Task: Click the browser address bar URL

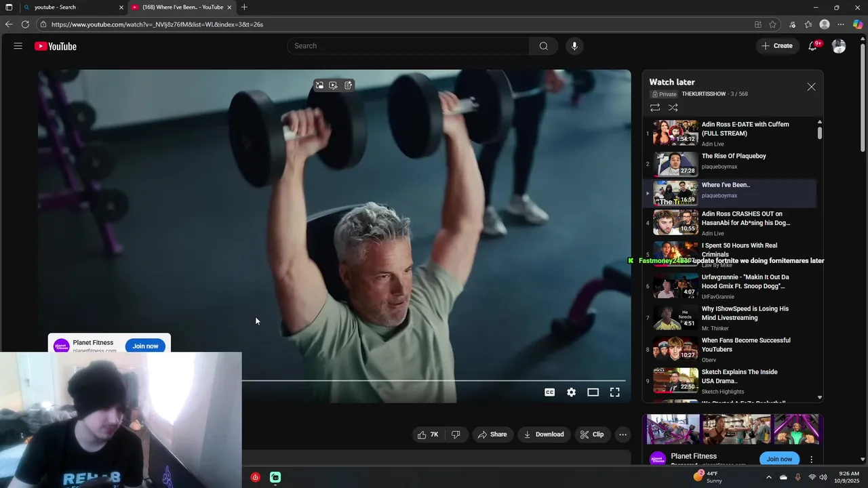Action: pos(157,24)
